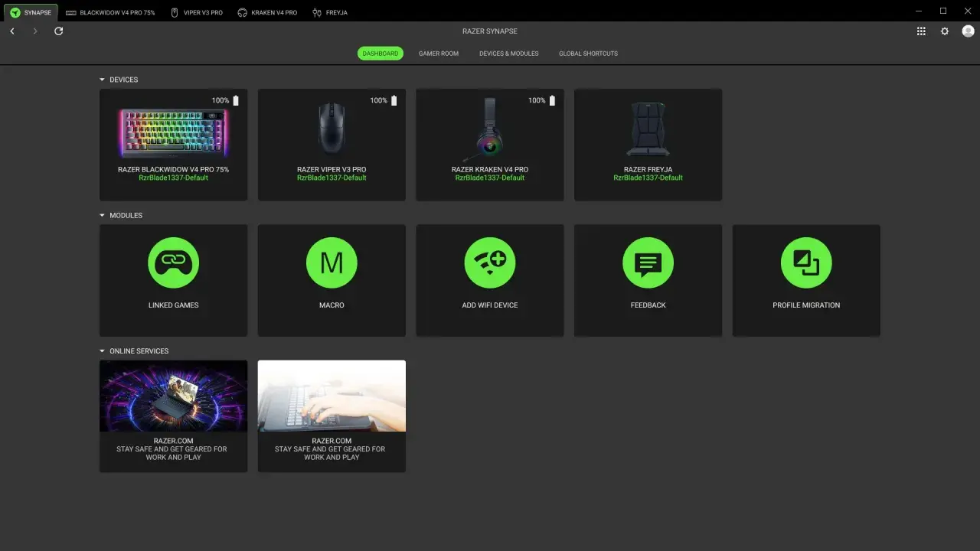Minimize the Synapse window
The image size is (980, 551).
[919, 11]
